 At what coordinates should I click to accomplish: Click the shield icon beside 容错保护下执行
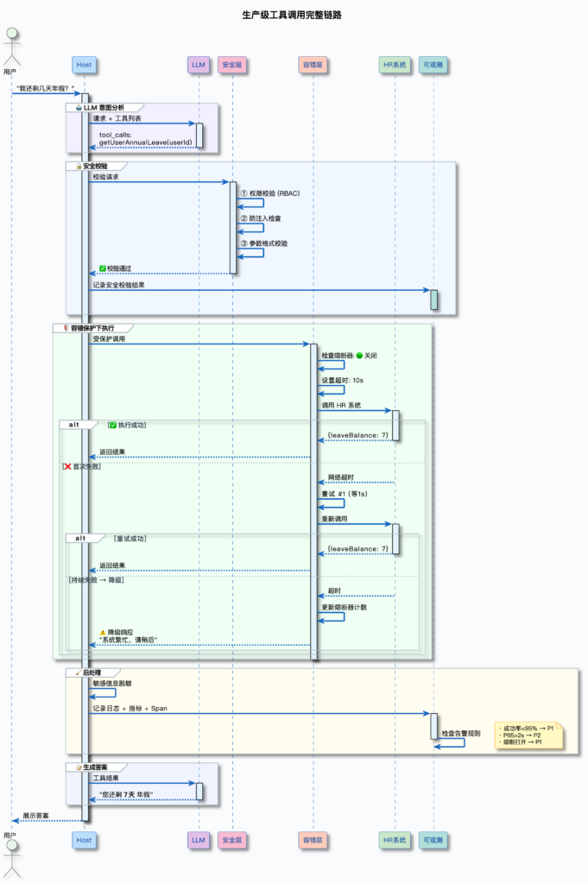click(66, 328)
